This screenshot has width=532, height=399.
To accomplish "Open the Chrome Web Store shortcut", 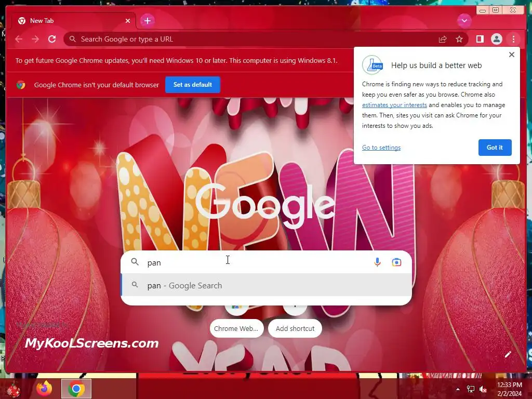I will coord(236,328).
